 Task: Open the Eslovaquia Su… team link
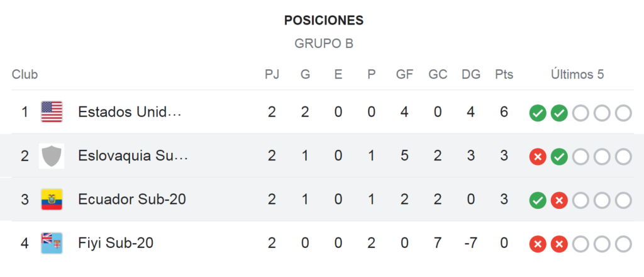(133, 155)
